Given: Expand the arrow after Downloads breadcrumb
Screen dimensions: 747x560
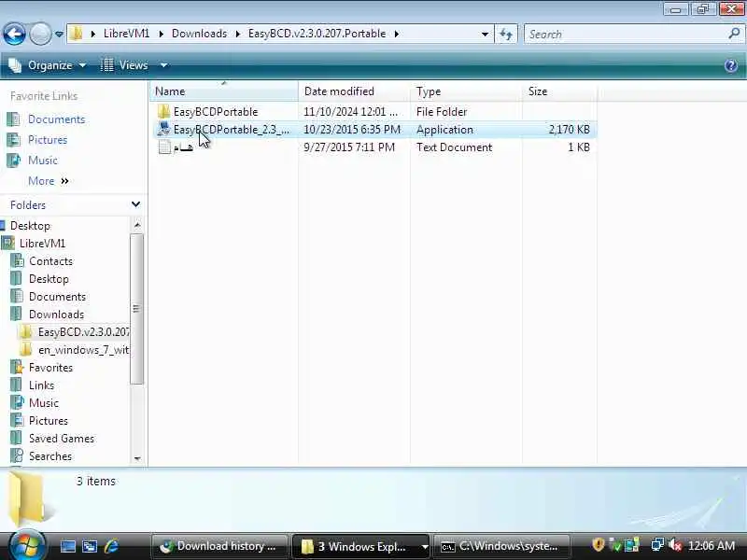Looking at the screenshot, I should coord(237,34).
